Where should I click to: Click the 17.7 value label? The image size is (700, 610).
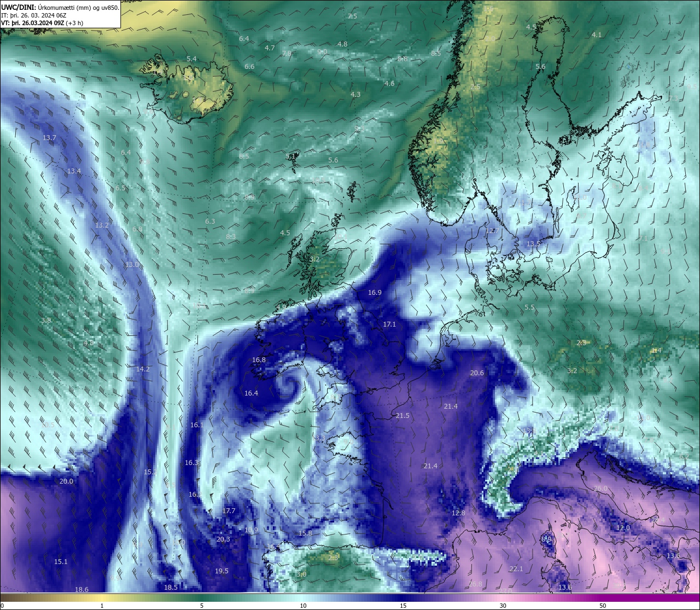click(x=229, y=511)
